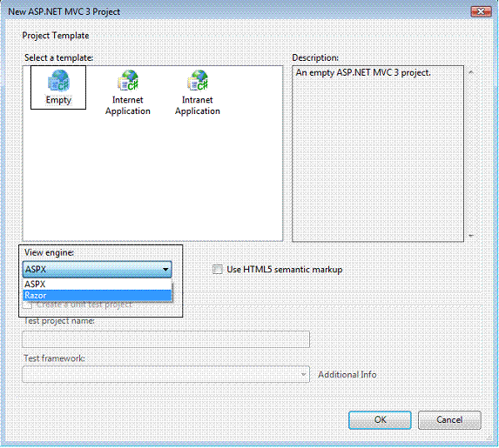Open the Additional Info link

(x=347, y=375)
